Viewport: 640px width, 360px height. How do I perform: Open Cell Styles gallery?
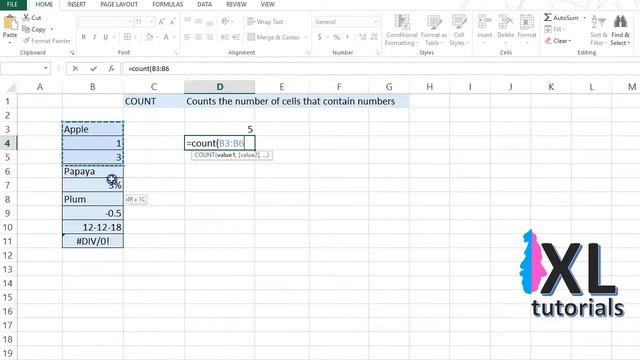pos(459,31)
